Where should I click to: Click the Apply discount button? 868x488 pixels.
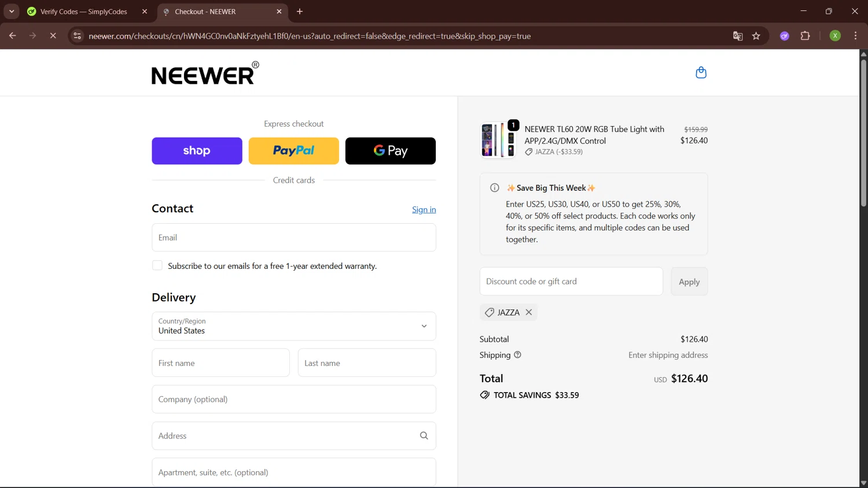[x=689, y=282]
